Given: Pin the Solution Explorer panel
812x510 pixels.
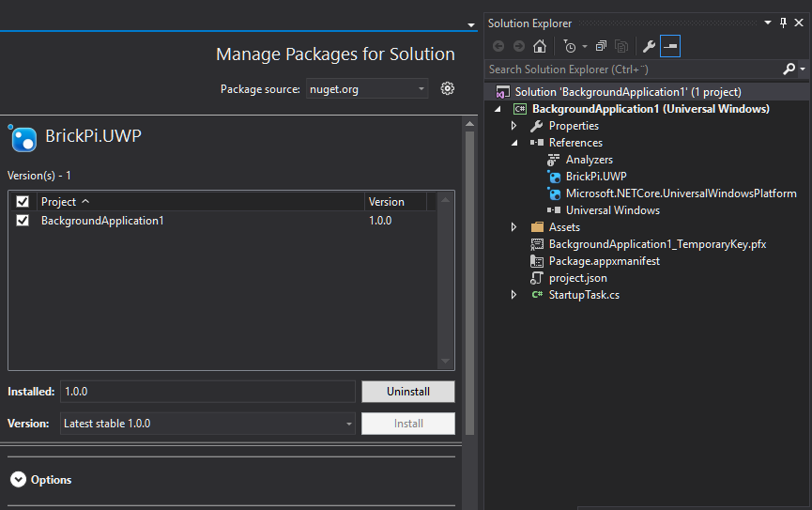Looking at the screenshot, I should [783, 23].
